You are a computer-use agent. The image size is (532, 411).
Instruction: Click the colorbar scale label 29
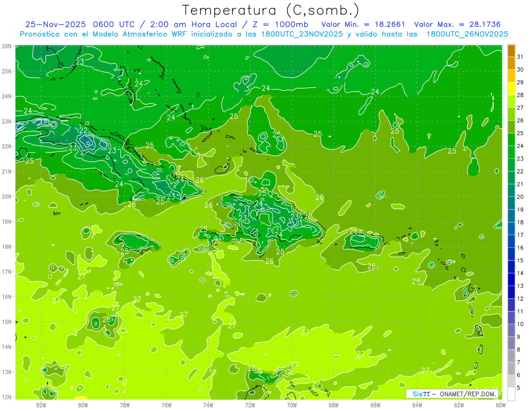click(x=520, y=82)
